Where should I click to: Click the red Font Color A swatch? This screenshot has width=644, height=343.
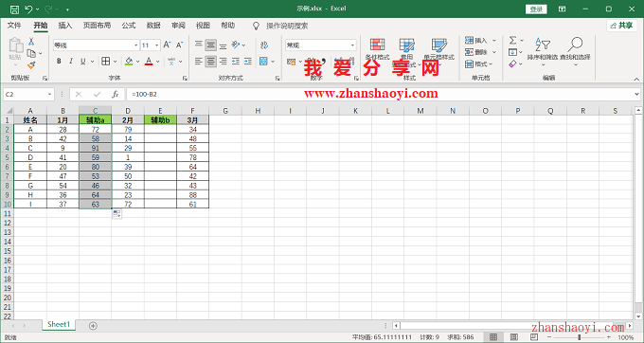coord(149,62)
